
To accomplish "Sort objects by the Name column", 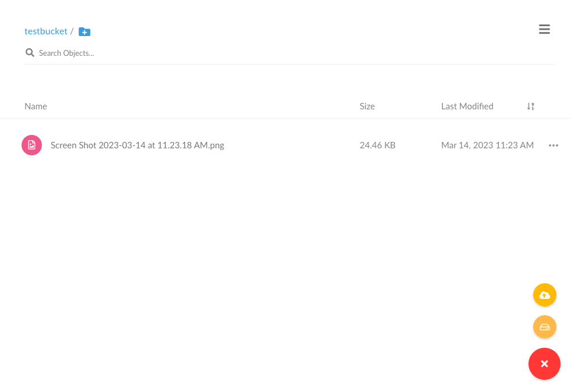I will [36, 106].
